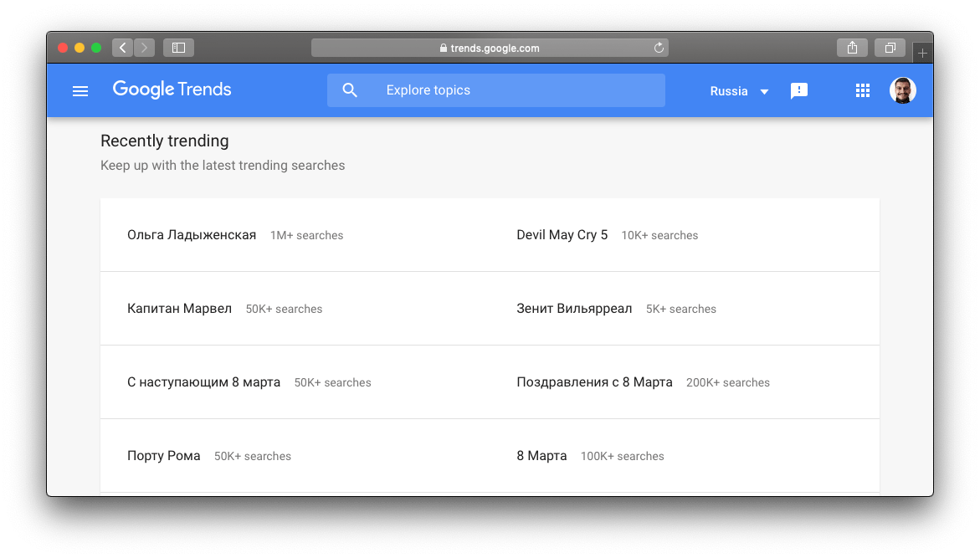Click the 10K+ searches count
Screen dimensions: 980x558
[x=659, y=236]
